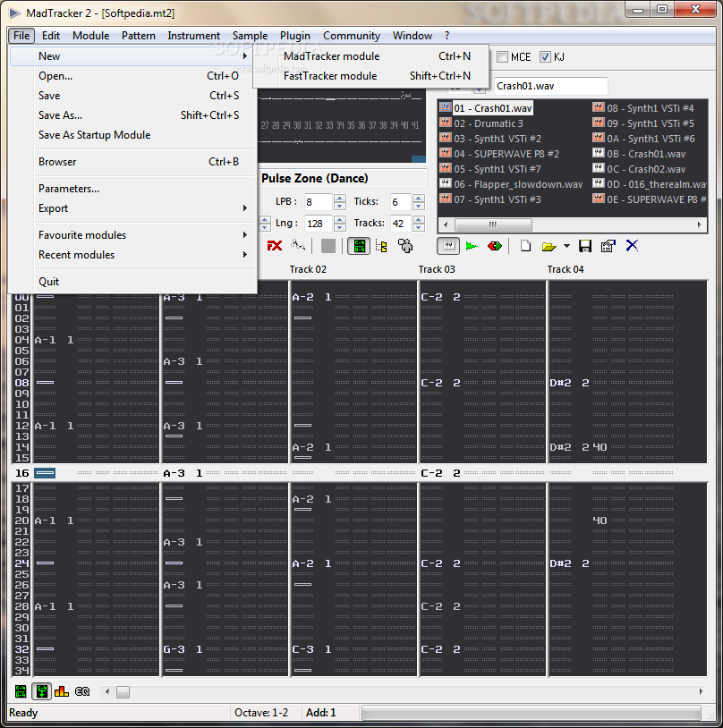Choose Quit from File menu
Screen dimensions: 723x728
pyautogui.click(x=133, y=282)
